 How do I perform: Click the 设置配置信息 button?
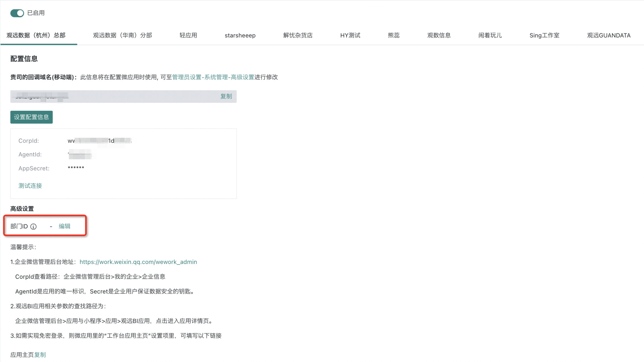coord(32,117)
